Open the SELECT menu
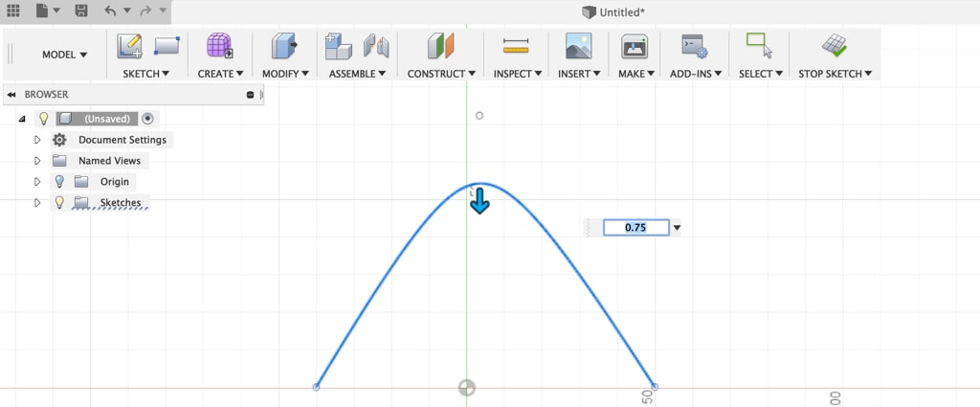The image size is (980, 407). click(x=761, y=74)
